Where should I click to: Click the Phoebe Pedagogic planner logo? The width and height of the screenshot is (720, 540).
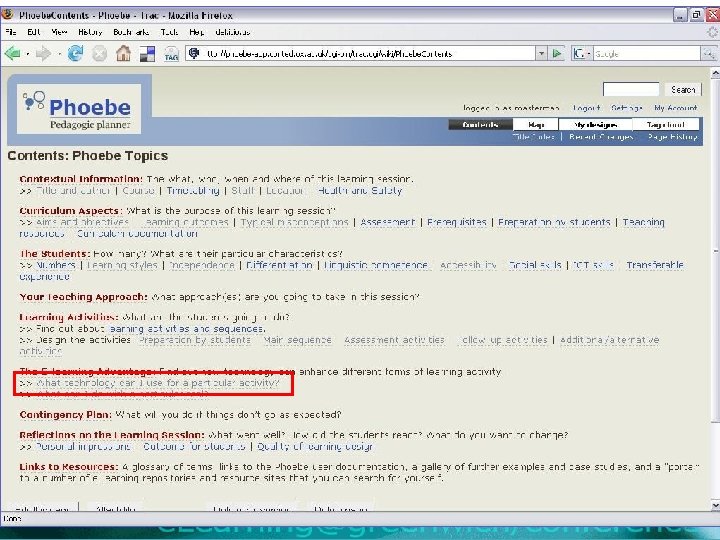[x=79, y=109]
